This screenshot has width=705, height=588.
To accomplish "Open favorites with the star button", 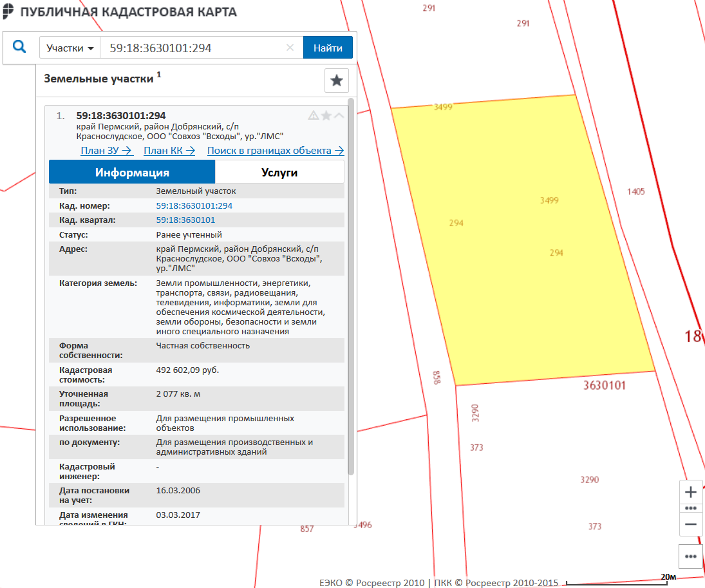I will coord(336,81).
